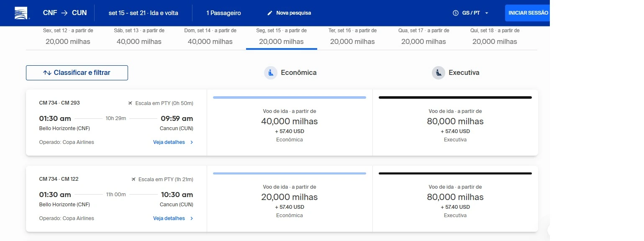
Task: Select the Qui, set 18 date tab
Action: tap(495, 37)
